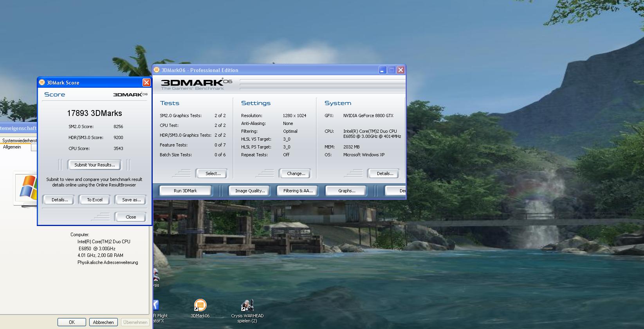Confirm system properties with OK

(x=72, y=322)
